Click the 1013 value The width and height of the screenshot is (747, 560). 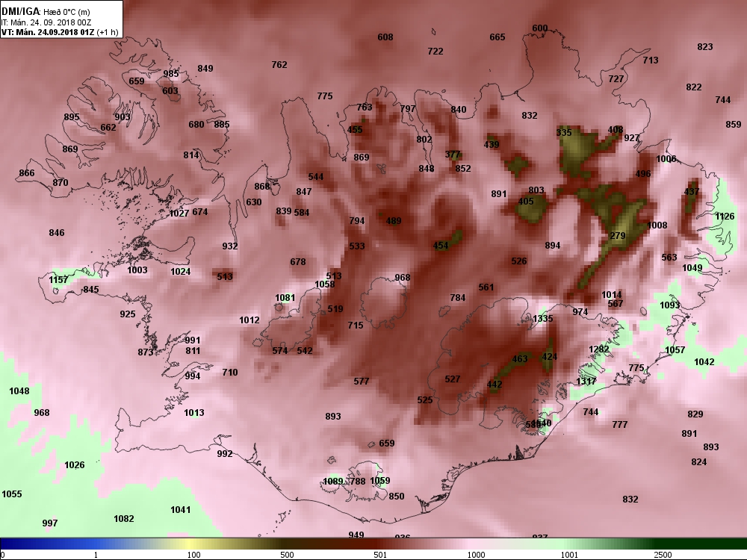pos(194,412)
